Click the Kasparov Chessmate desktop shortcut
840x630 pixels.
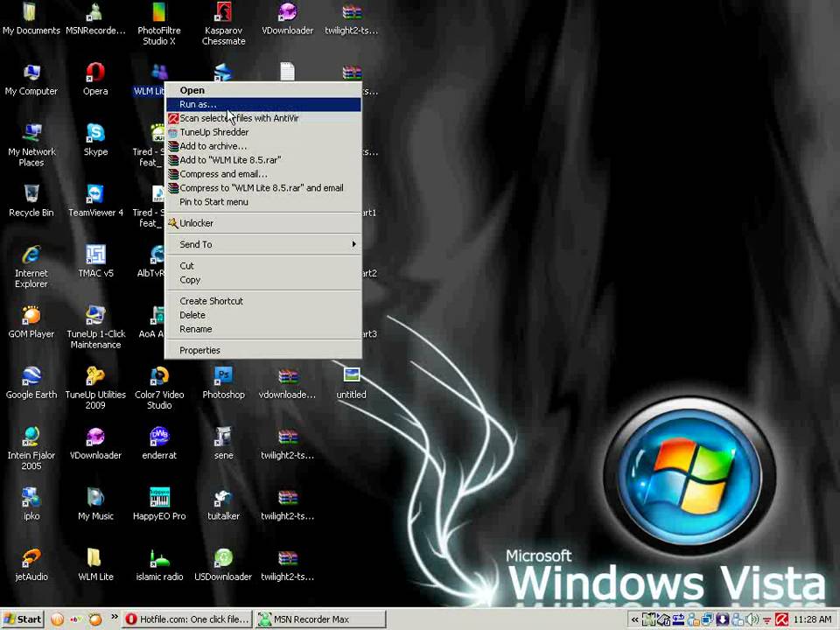(x=223, y=24)
